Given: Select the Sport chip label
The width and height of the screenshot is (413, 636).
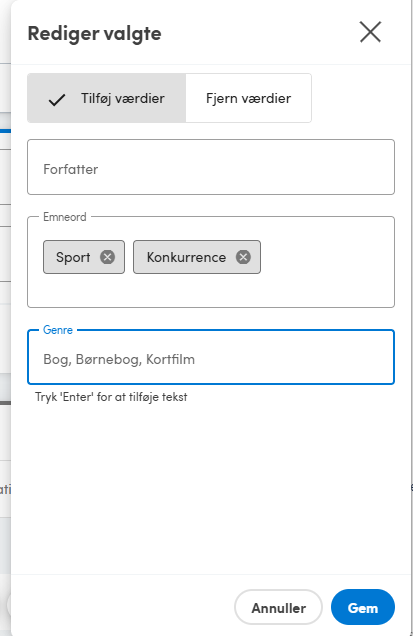Looking at the screenshot, I should (73, 258).
